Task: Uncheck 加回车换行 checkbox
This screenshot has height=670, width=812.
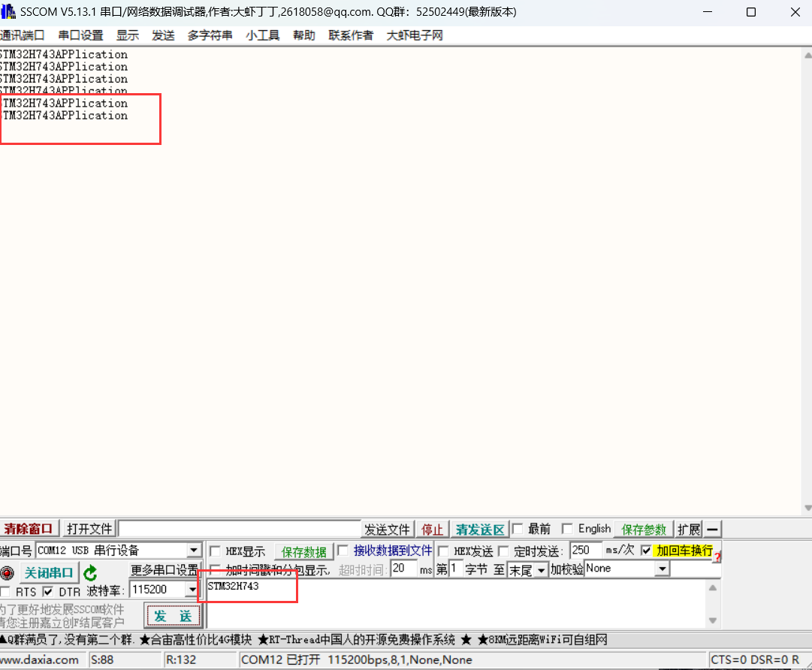Action: pos(646,551)
